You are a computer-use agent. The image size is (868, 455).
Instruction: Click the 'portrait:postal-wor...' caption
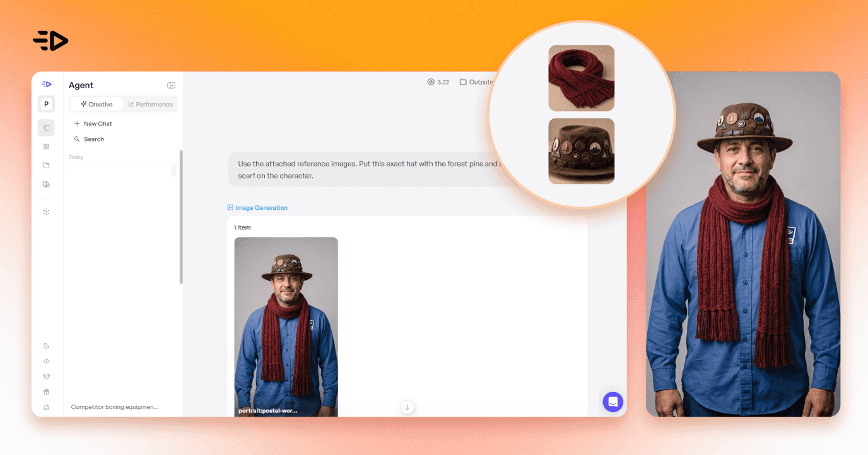click(268, 410)
